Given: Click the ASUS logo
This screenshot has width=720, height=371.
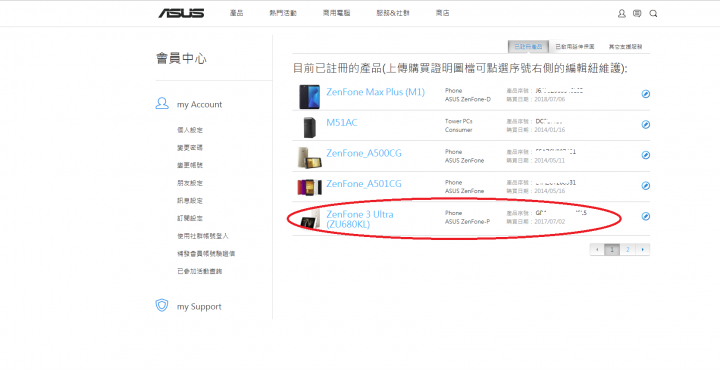Looking at the screenshot, I should (181, 13).
